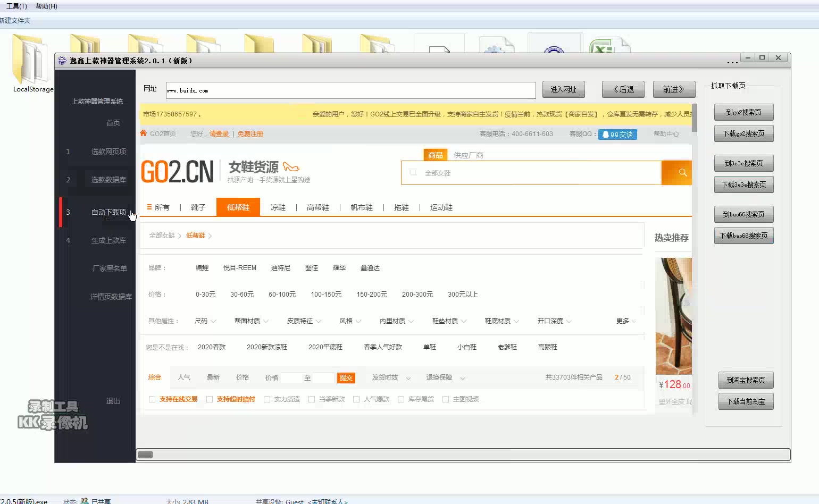Open the 帮助(H) menu
The height and width of the screenshot is (504, 819).
pos(46,6)
